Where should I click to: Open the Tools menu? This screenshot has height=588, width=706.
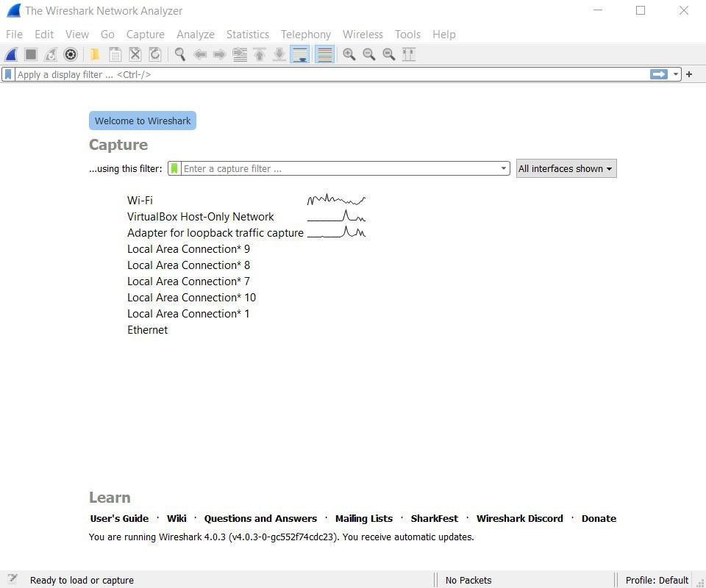tap(407, 35)
